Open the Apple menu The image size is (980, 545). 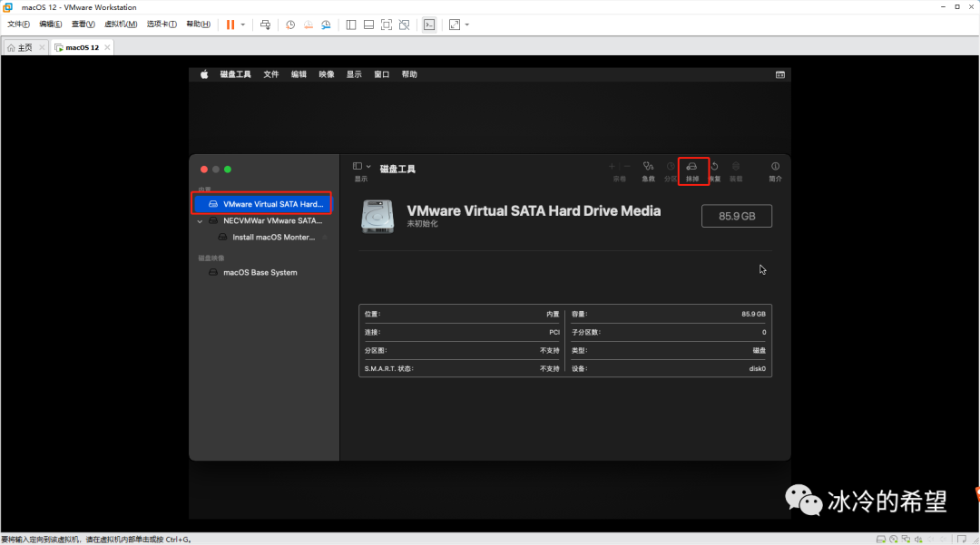pyautogui.click(x=204, y=74)
